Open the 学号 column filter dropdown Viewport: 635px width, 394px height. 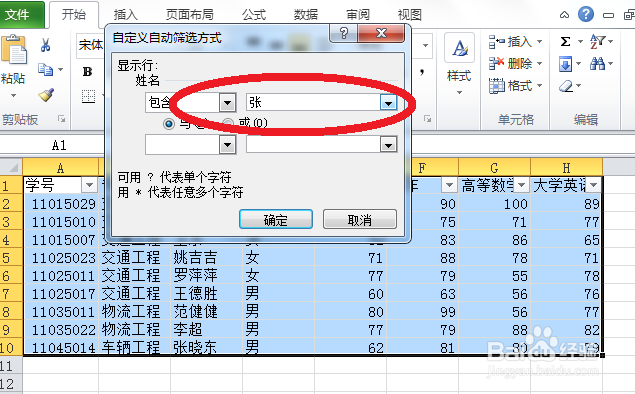[89, 185]
